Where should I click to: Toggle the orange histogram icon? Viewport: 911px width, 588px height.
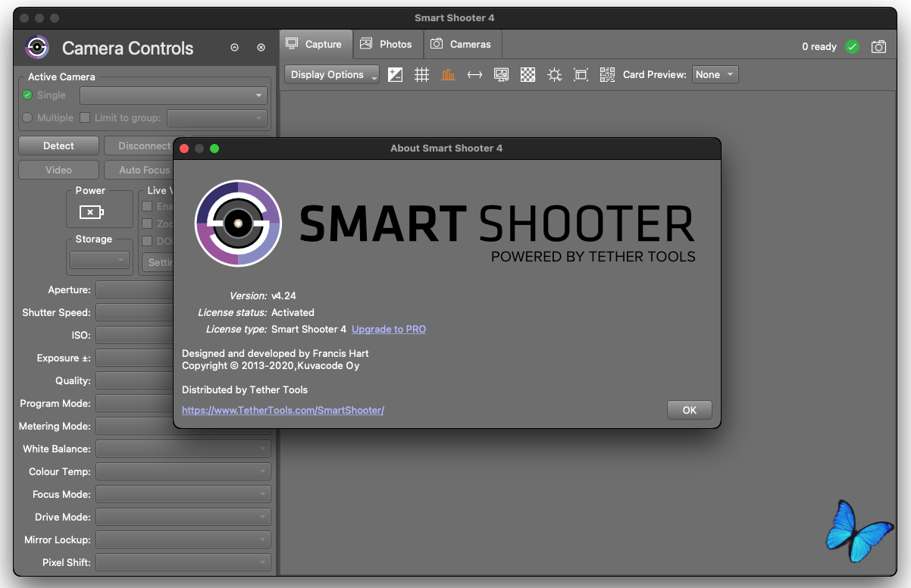449,74
